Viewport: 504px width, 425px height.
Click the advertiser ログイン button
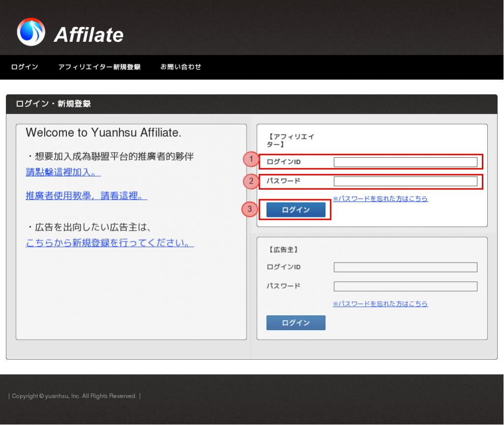(295, 323)
